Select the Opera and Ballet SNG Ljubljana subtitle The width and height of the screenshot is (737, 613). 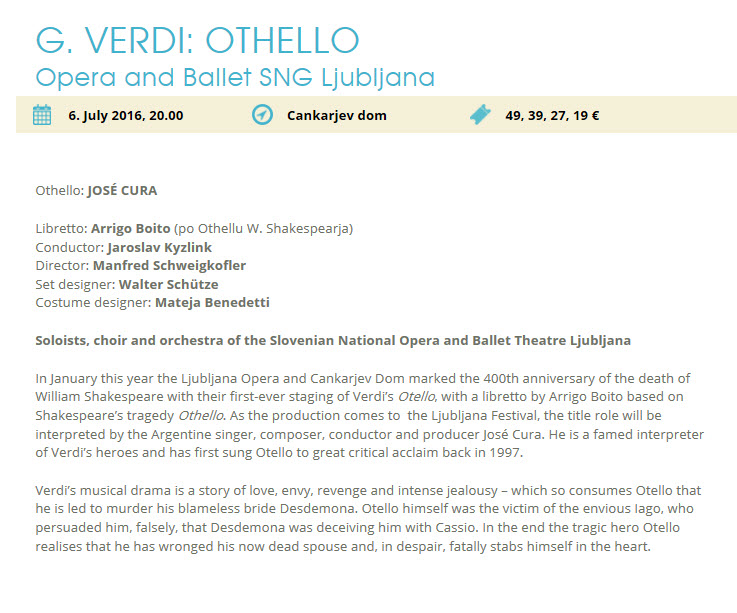(235, 78)
